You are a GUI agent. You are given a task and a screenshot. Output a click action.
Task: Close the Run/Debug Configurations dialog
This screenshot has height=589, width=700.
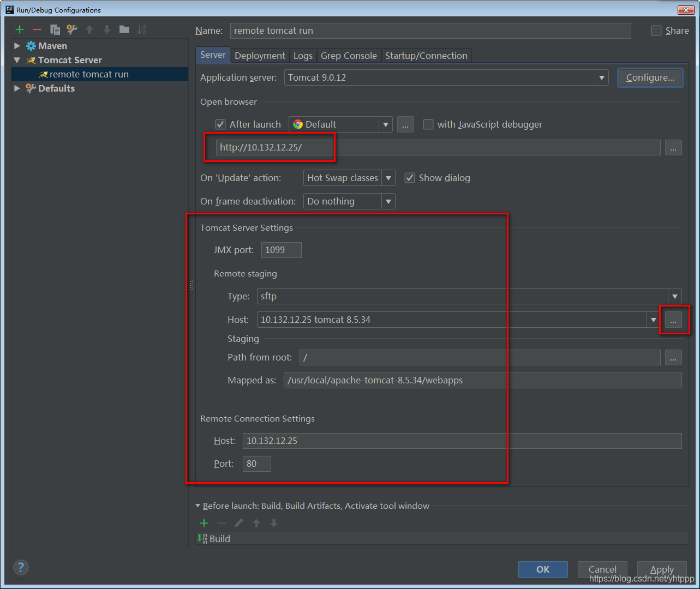[x=685, y=10]
